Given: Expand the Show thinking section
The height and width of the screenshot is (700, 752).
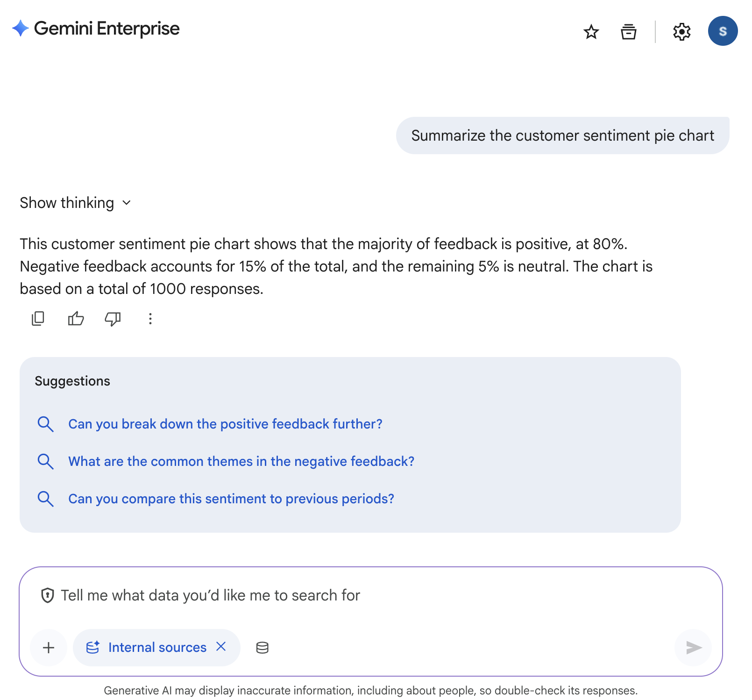Looking at the screenshot, I should coord(75,203).
